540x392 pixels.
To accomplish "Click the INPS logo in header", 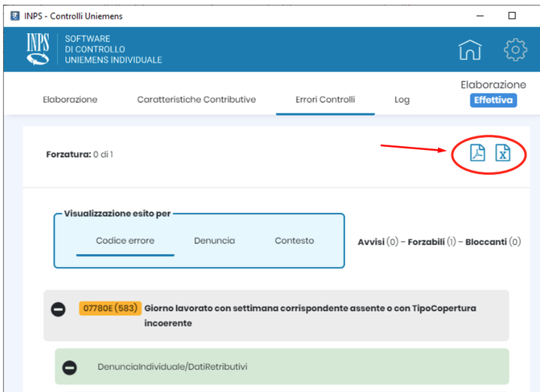I will pos(37,49).
